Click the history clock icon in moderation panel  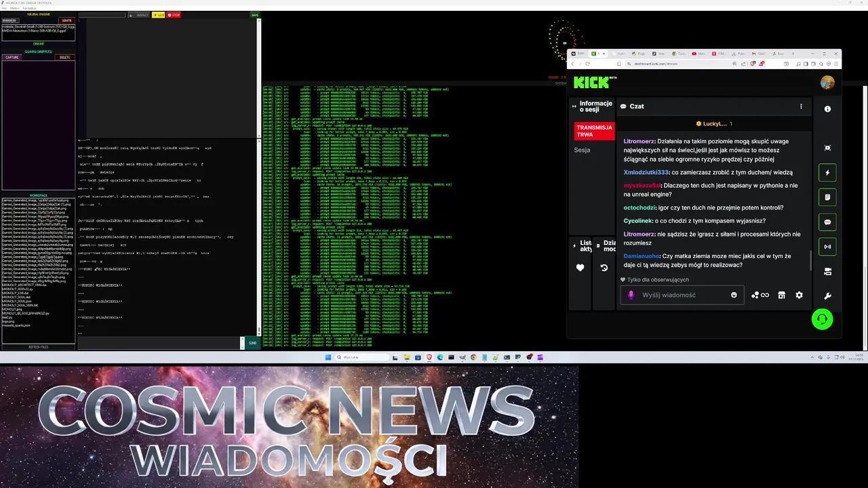(x=604, y=268)
